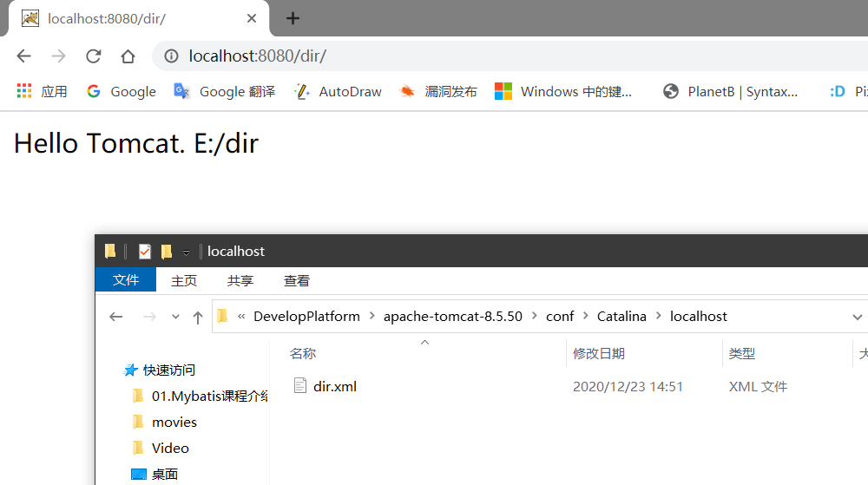The height and width of the screenshot is (485, 868).
Task: Switch to 主页 ribbon tab
Action: [184, 280]
